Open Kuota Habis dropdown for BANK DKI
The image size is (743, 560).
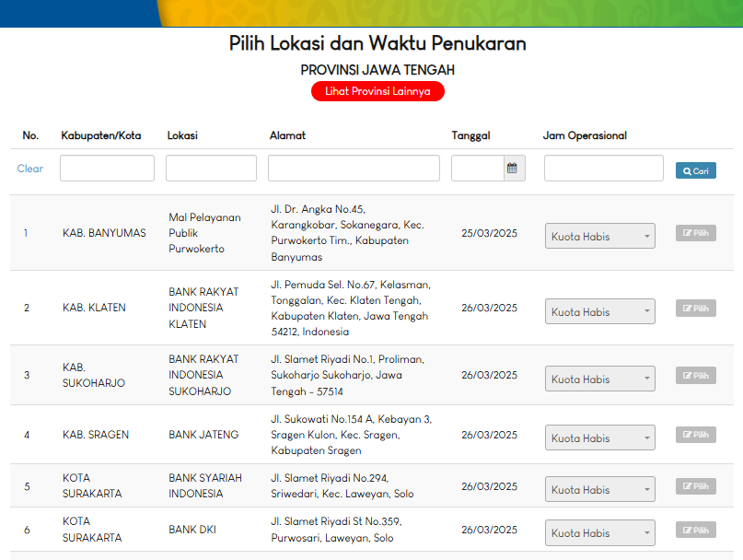600,533
